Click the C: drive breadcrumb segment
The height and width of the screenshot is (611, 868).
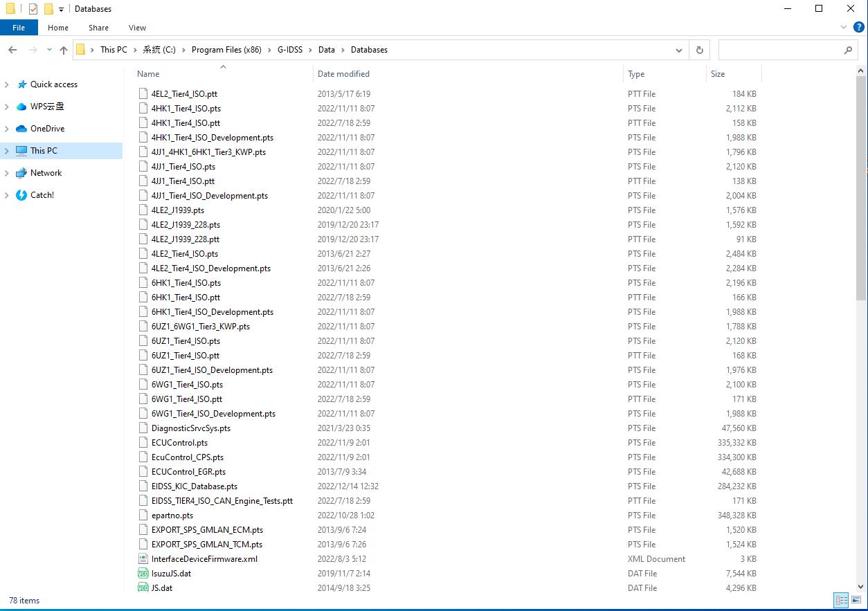pyautogui.click(x=159, y=50)
